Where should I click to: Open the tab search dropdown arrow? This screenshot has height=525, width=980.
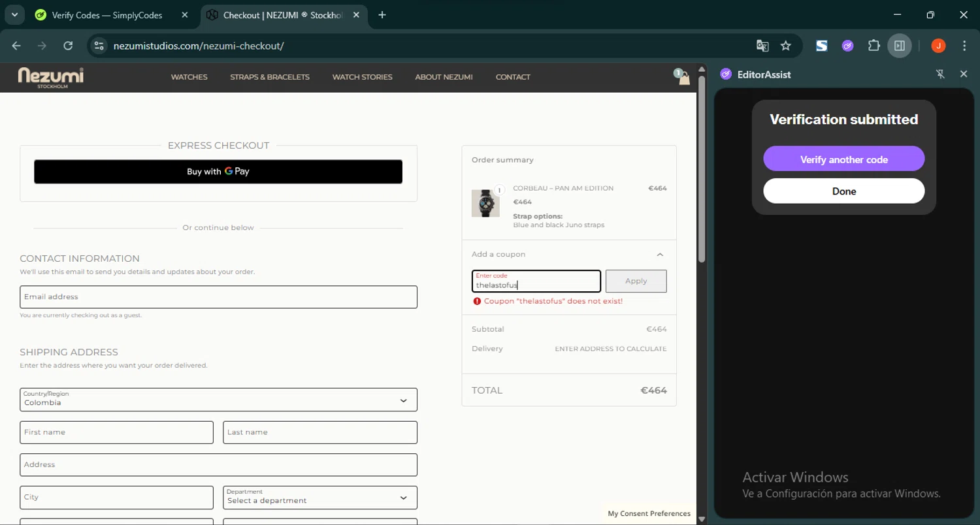14,15
